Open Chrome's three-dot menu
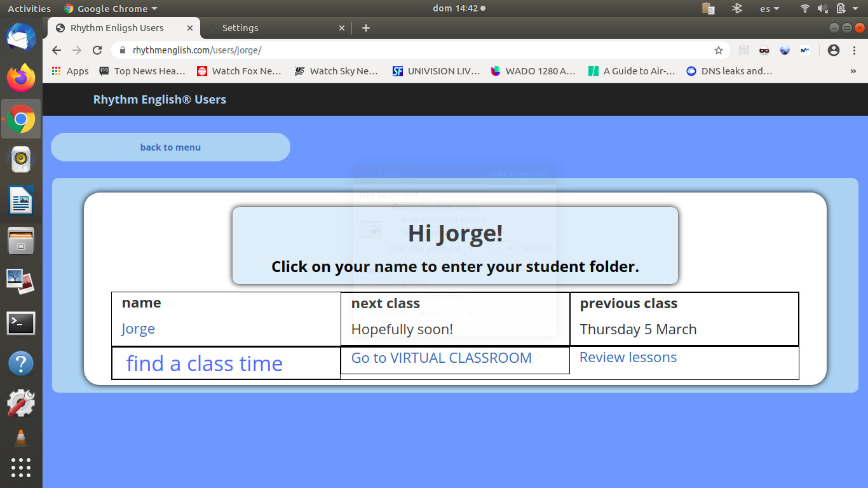This screenshot has height=488, width=868. click(854, 50)
